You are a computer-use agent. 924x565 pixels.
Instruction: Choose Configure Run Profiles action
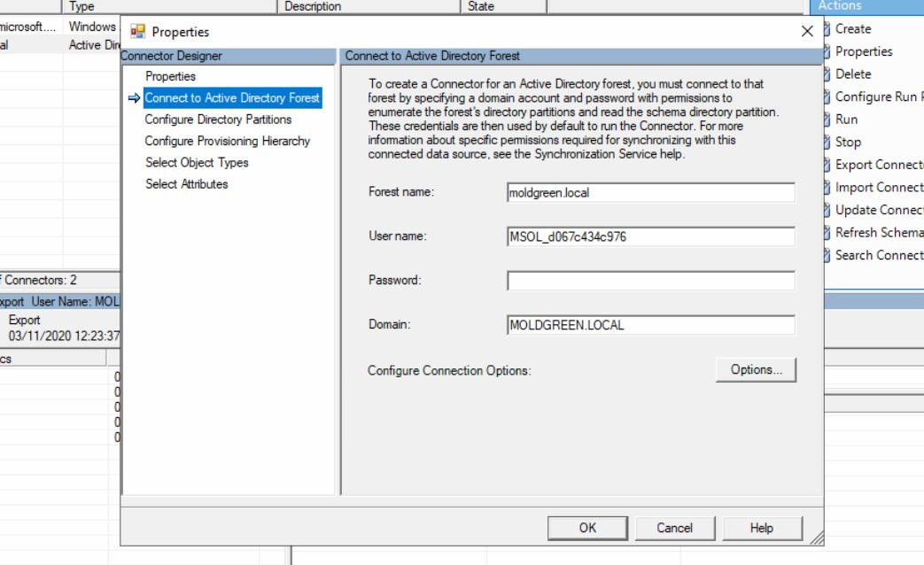pyautogui.click(x=879, y=97)
